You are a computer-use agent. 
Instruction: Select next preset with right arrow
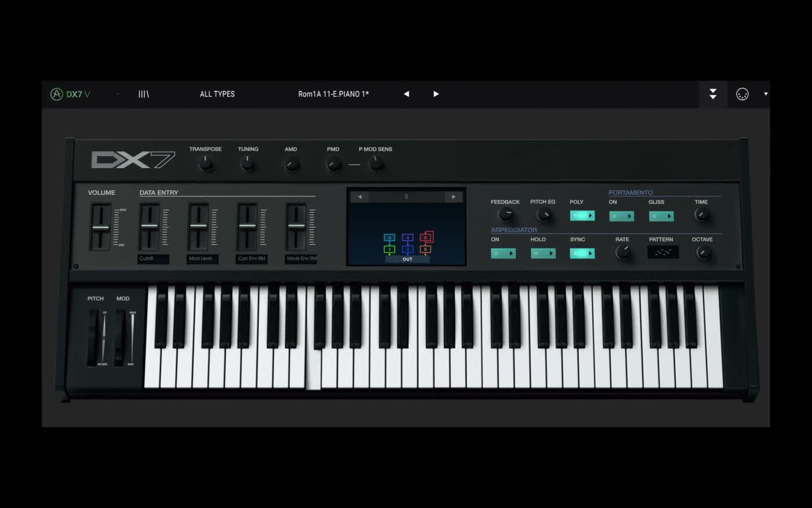(x=436, y=93)
